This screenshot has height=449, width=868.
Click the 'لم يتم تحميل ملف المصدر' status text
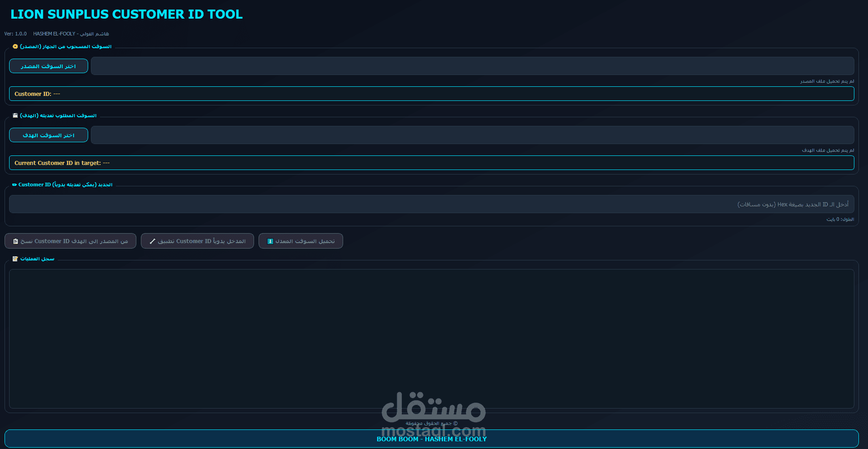pyautogui.click(x=827, y=81)
